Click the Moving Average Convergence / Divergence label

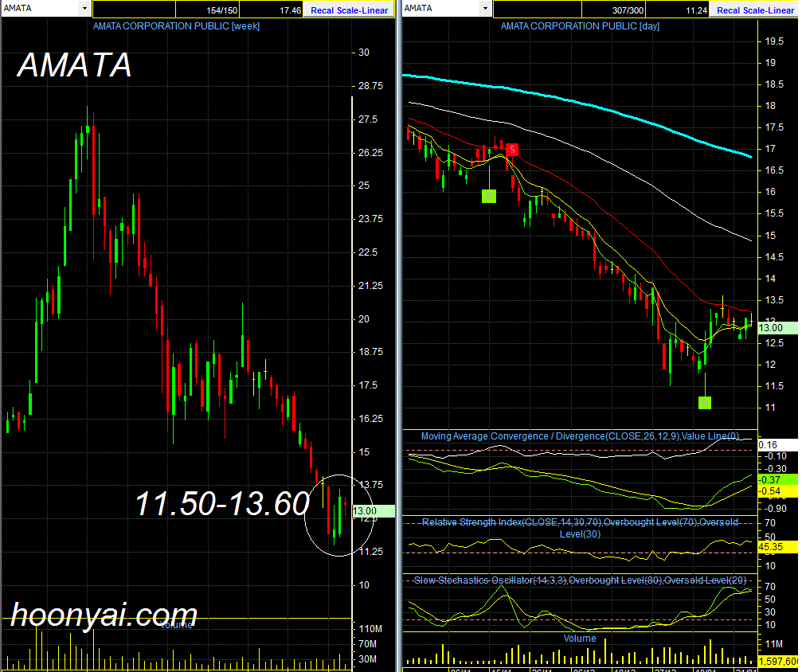[580, 436]
